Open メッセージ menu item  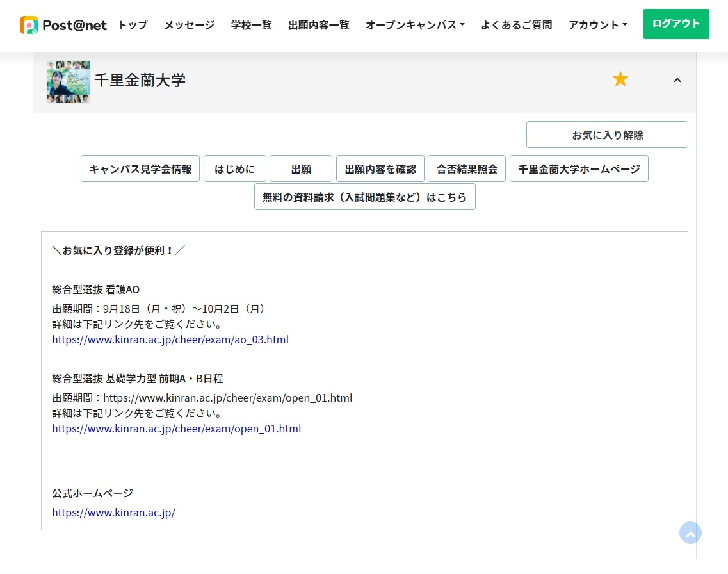[190, 25]
